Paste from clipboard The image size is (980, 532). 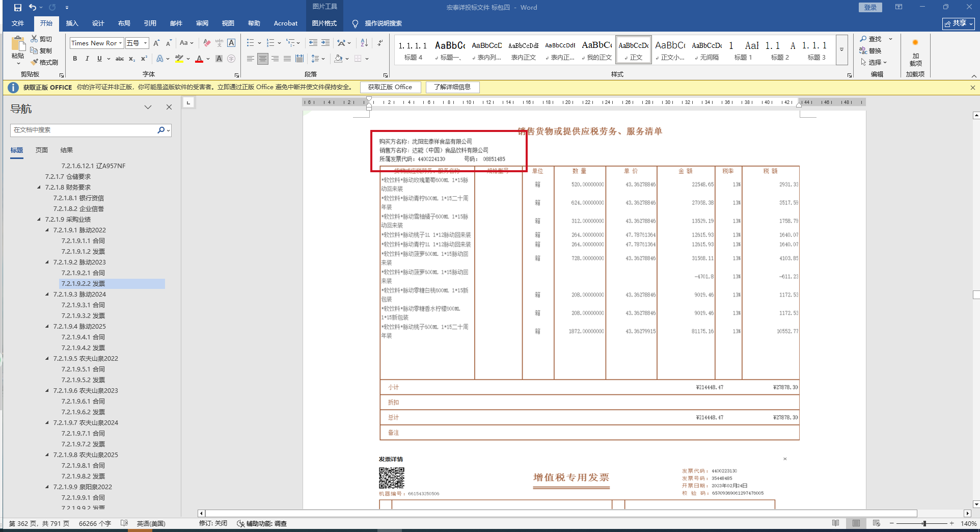[x=18, y=50]
